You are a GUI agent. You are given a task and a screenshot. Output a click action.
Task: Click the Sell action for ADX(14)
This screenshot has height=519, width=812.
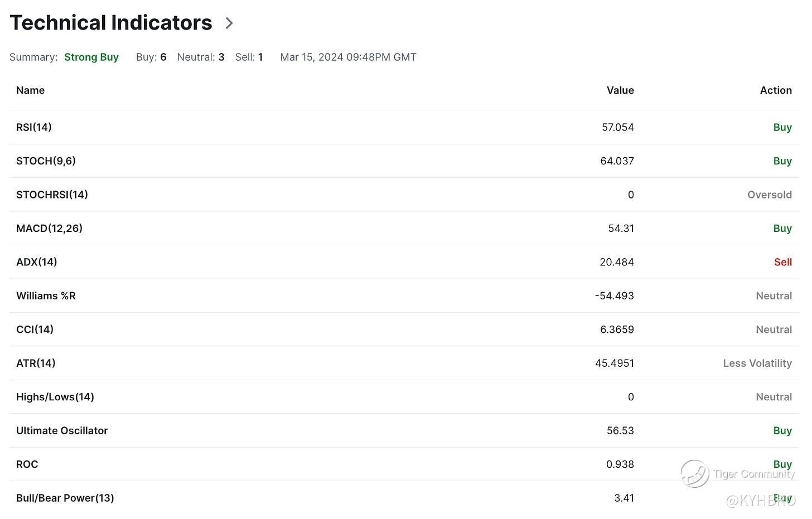(x=783, y=262)
